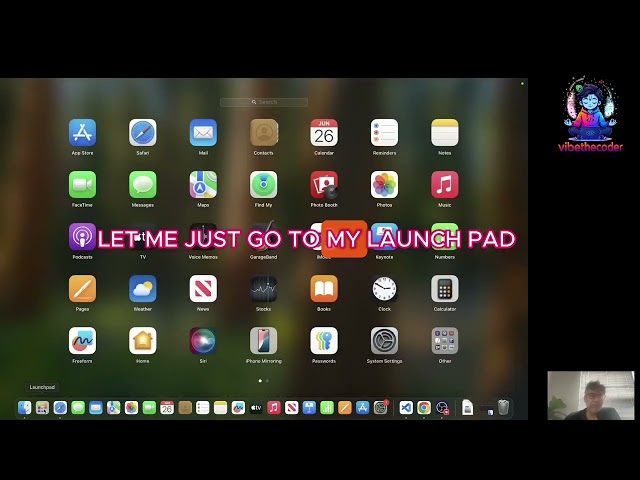This screenshot has width=640, height=480.
Task: Open the Trash in the Dock
Action: pyautogui.click(x=504, y=407)
